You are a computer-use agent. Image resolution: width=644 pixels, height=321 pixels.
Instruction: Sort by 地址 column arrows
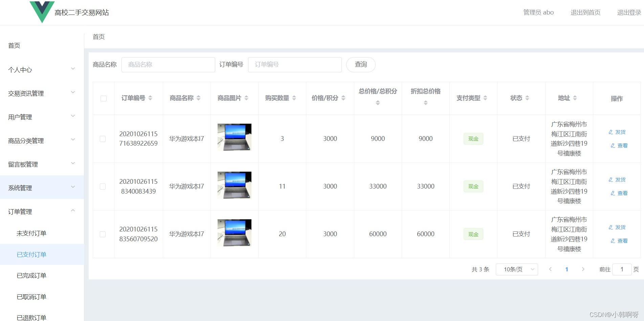(575, 98)
